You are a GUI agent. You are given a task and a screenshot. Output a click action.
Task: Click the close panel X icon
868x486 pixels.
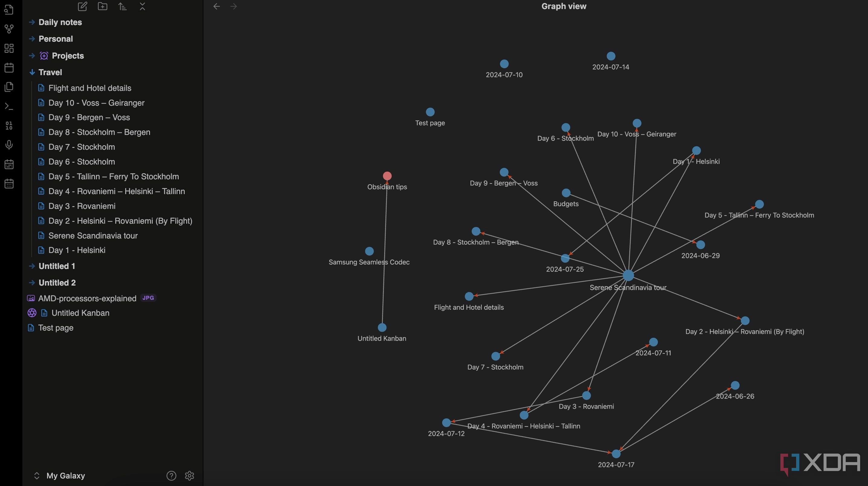pyautogui.click(x=142, y=7)
